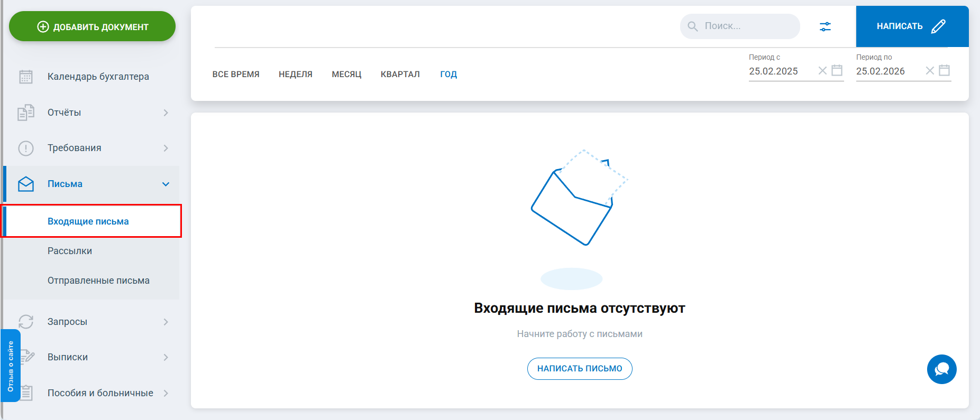
Task: Click the Запросы refresh arrows icon
Action: (x=26, y=322)
